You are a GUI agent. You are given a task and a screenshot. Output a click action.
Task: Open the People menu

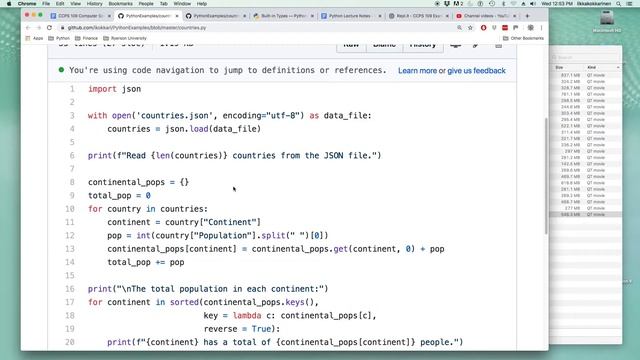point(146,4)
